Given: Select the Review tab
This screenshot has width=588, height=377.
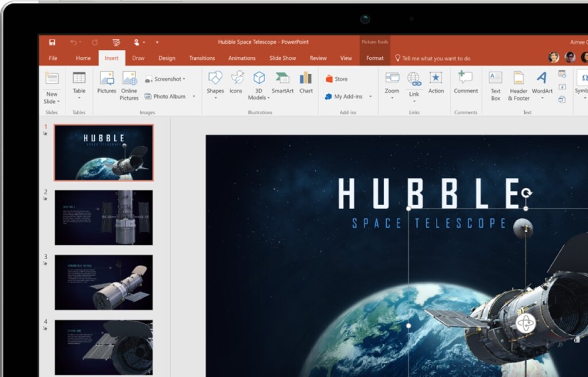Looking at the screenshot, I should [318, 58].
